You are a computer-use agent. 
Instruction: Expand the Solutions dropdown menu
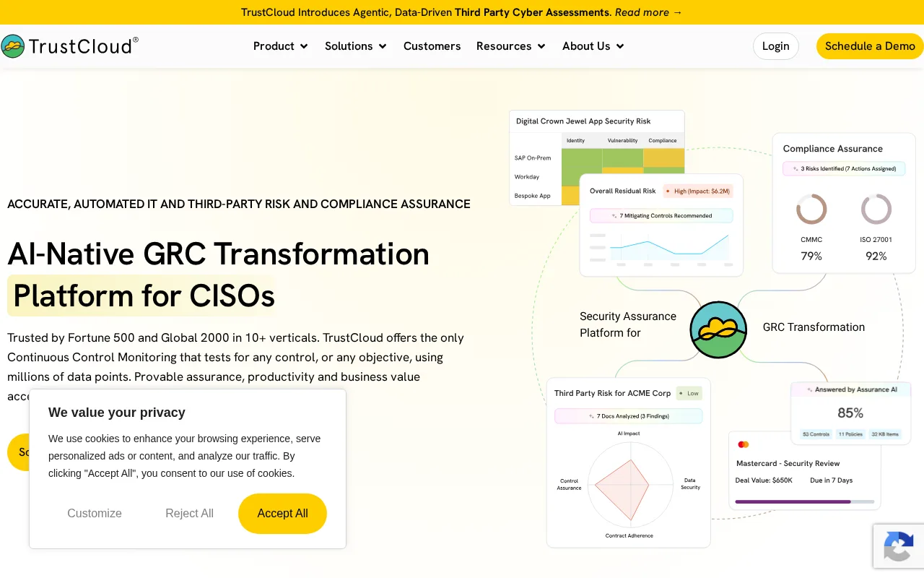pyautogui.click(x=356, y=46)
